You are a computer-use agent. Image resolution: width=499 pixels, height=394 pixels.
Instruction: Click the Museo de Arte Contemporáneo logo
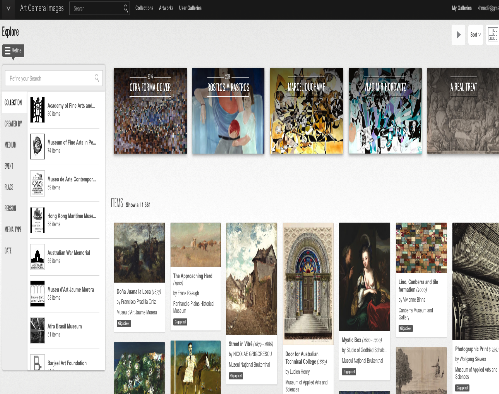(x=37, y=183)
